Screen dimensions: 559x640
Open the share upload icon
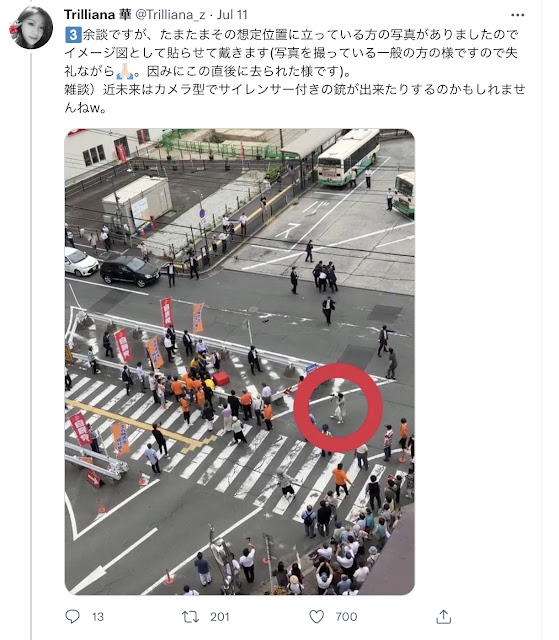coord(444,616)
